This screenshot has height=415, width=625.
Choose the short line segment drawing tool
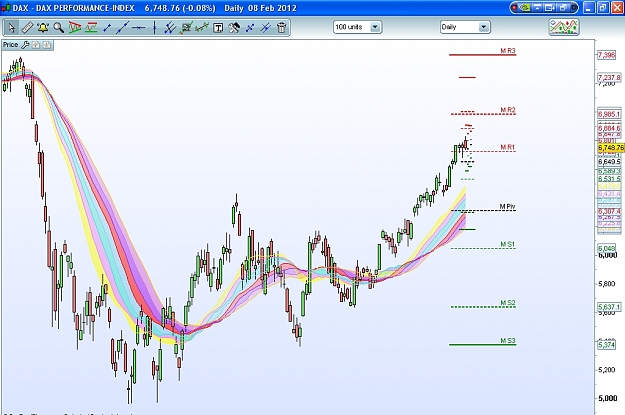point(106,28)
